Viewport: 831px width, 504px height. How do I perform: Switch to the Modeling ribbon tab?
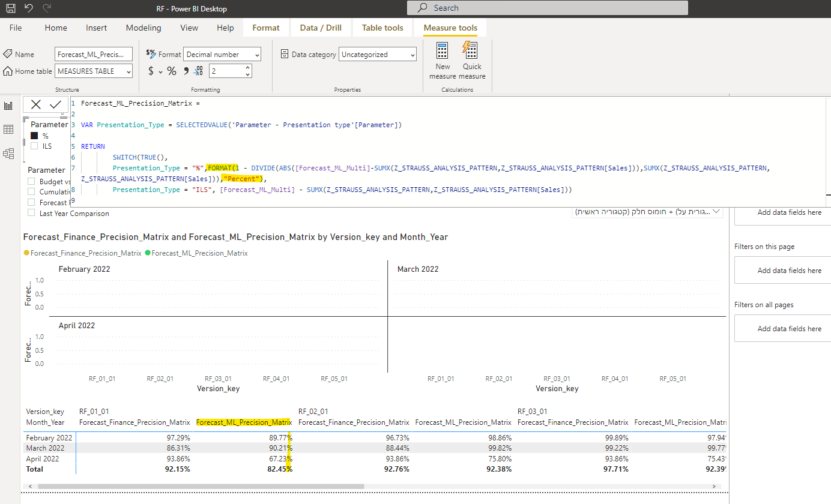click(144, 28)
